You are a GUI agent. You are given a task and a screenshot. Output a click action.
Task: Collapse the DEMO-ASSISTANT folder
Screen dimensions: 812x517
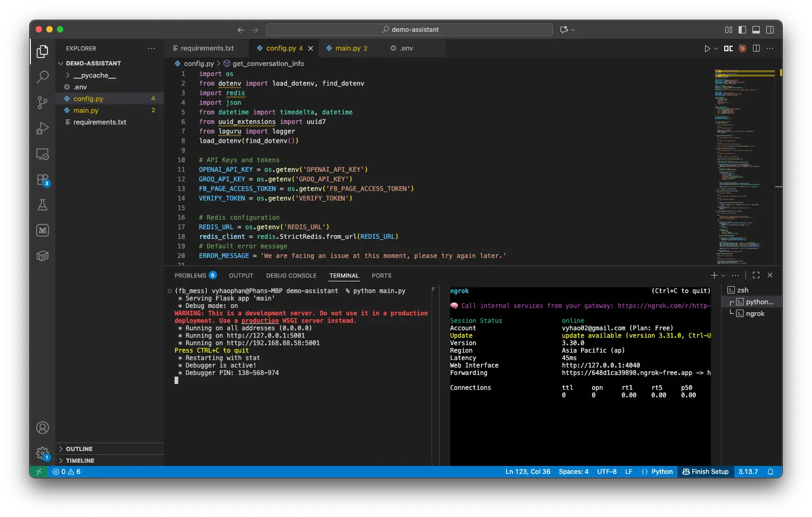[61, 63]
